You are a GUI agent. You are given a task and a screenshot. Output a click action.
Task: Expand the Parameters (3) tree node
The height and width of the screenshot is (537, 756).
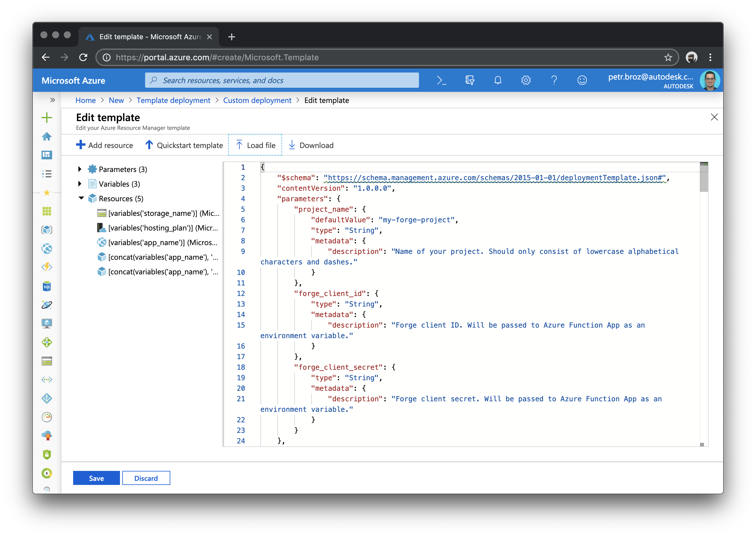click(80, 169)
